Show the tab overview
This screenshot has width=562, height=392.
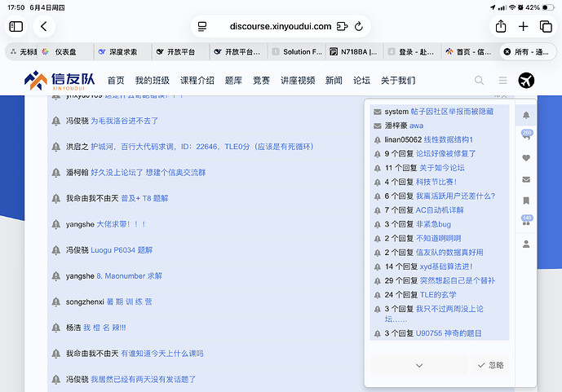pos(546,26)
